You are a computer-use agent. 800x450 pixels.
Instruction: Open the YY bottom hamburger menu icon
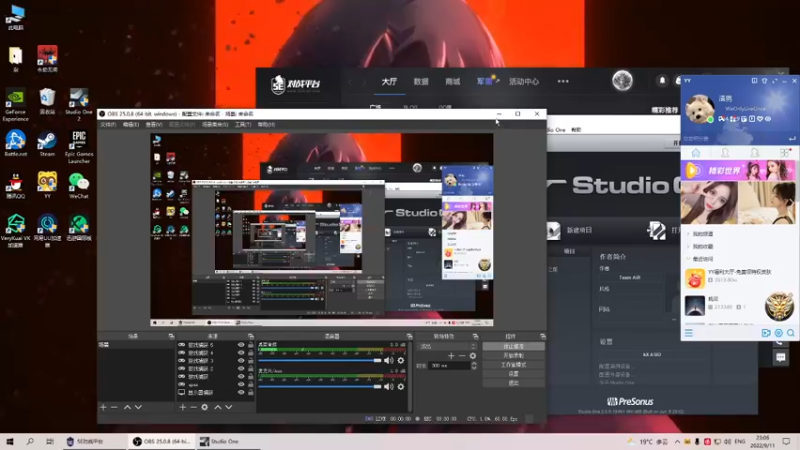689,333
